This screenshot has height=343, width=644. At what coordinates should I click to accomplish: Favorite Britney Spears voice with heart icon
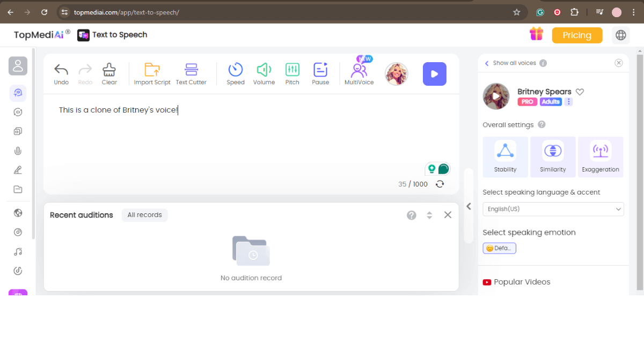[580, 92]
